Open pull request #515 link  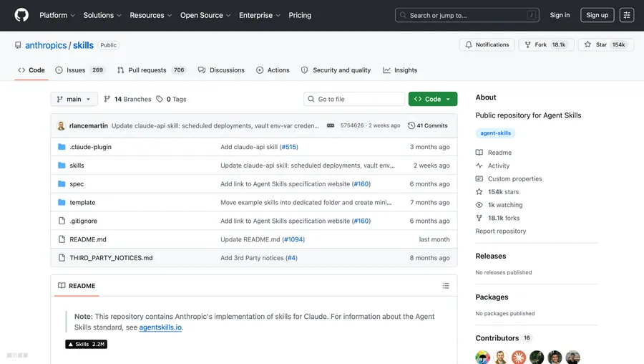pos(289,147)
